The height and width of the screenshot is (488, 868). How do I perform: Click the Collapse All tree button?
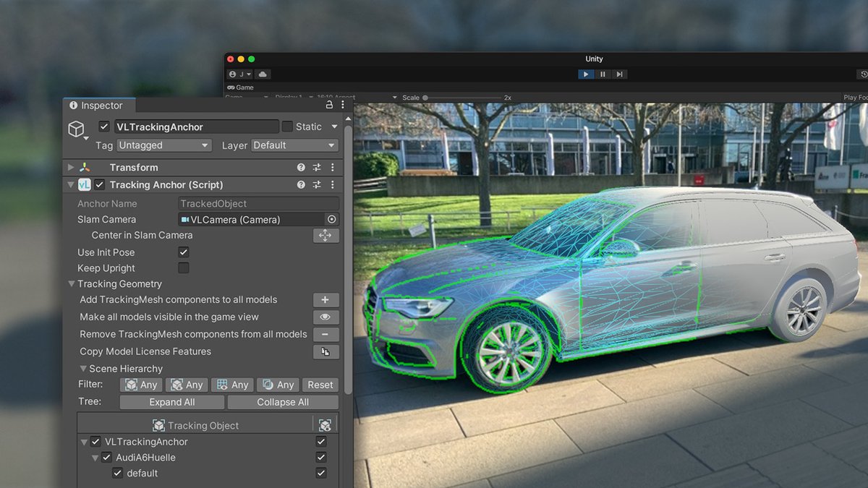[283, 403]
